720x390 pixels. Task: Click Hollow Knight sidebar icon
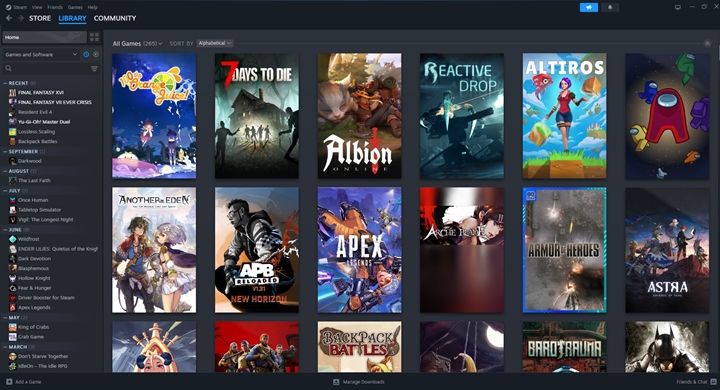[x=12, y=278]
